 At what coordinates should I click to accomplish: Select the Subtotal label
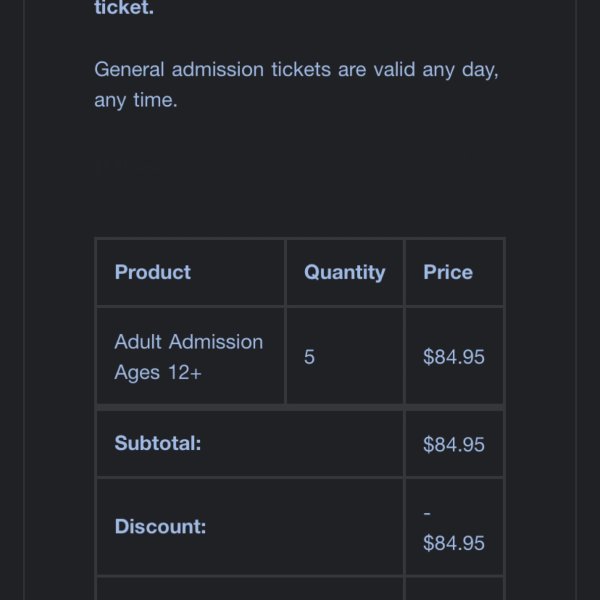[158, 443]
